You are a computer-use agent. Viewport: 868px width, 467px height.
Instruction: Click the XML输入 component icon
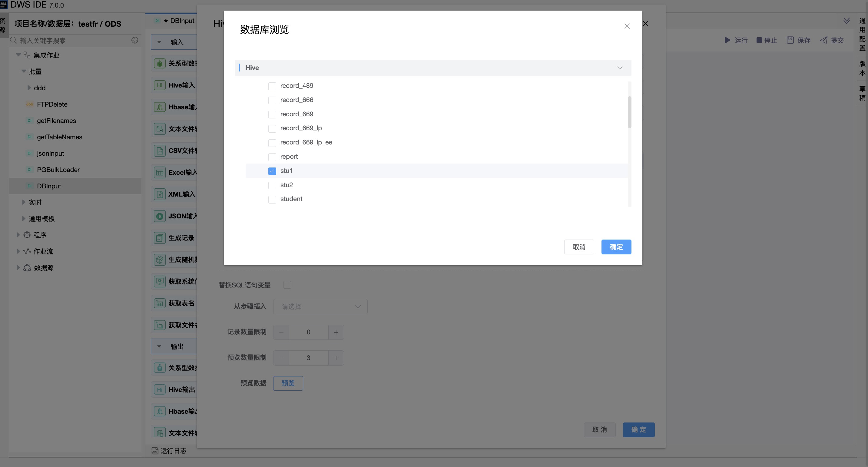159,194
